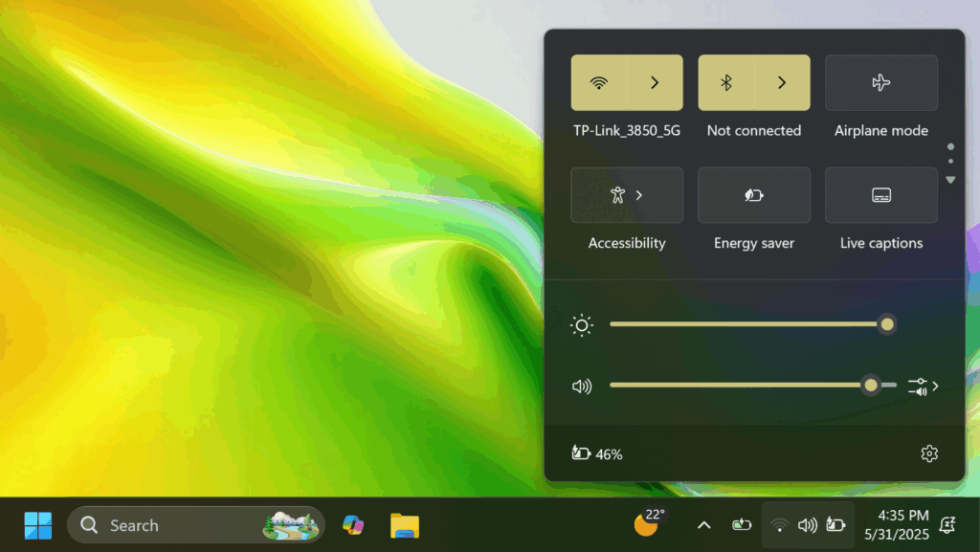Enable Airplane mode
980x552 pixels.
pyautogui.click(x=881, y=82)
